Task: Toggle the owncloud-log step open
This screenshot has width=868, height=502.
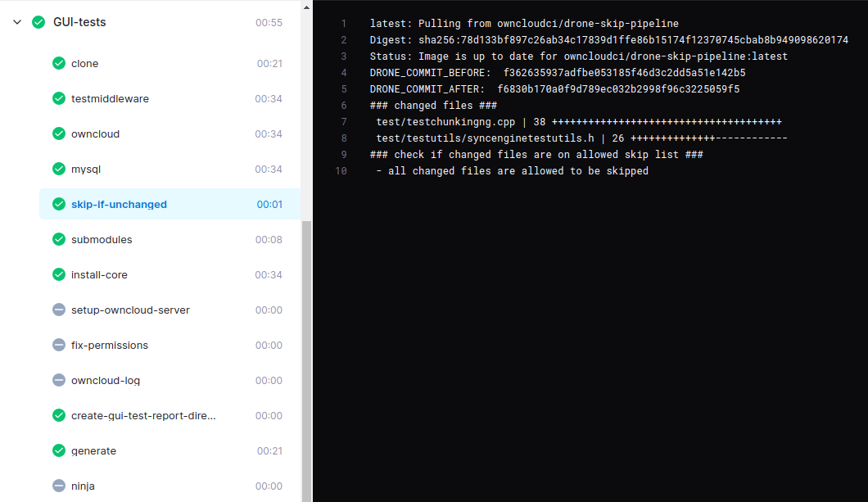Action: (x=107, y=380)
